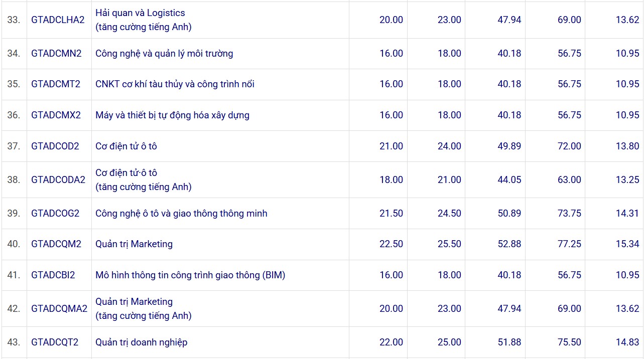644x359 pixels.
Task: Click 'Công nghệ ô tô và giao thông thông minh'
Action: coord(181,214)
